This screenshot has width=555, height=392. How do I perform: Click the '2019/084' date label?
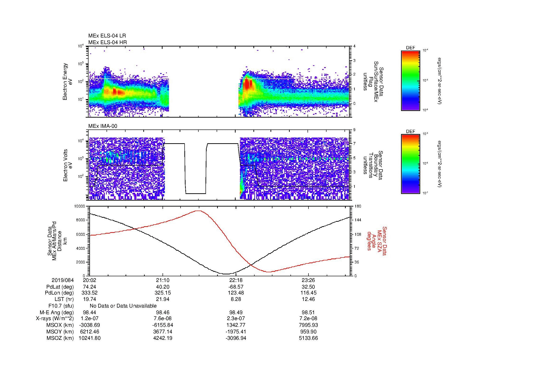point(63,280)
